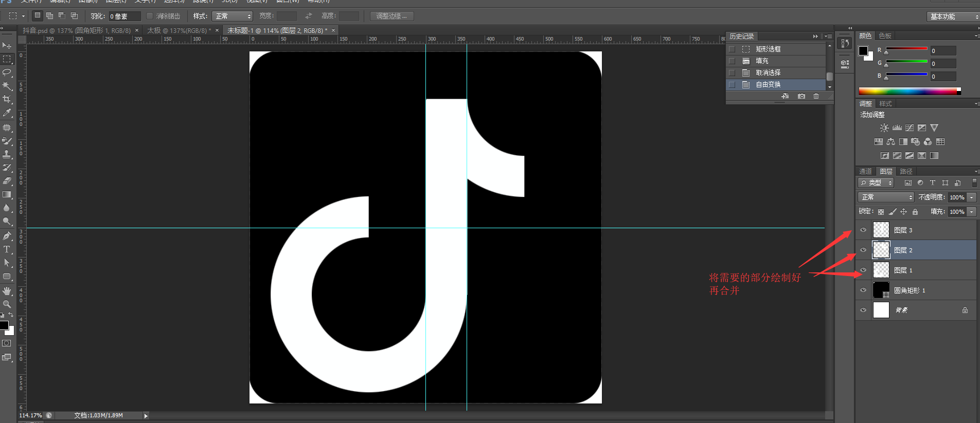Add a Levels adjustment
Image resolution: width=980 pixels, height=423 pixels.
click(x=897, y=127)
